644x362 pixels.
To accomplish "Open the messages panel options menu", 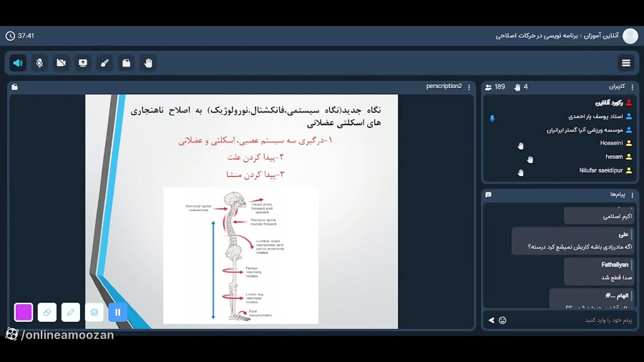I will point(633,195).
